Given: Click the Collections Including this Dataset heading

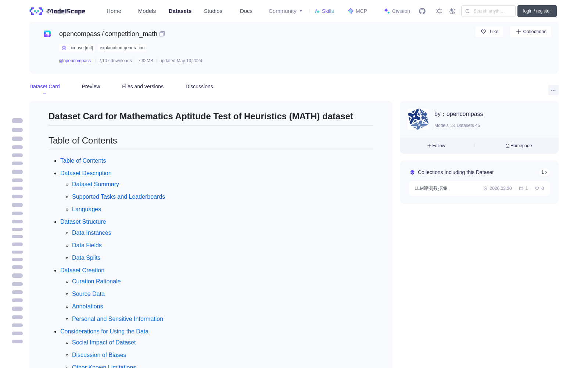Looking at the screenshot, I should 456,172.
